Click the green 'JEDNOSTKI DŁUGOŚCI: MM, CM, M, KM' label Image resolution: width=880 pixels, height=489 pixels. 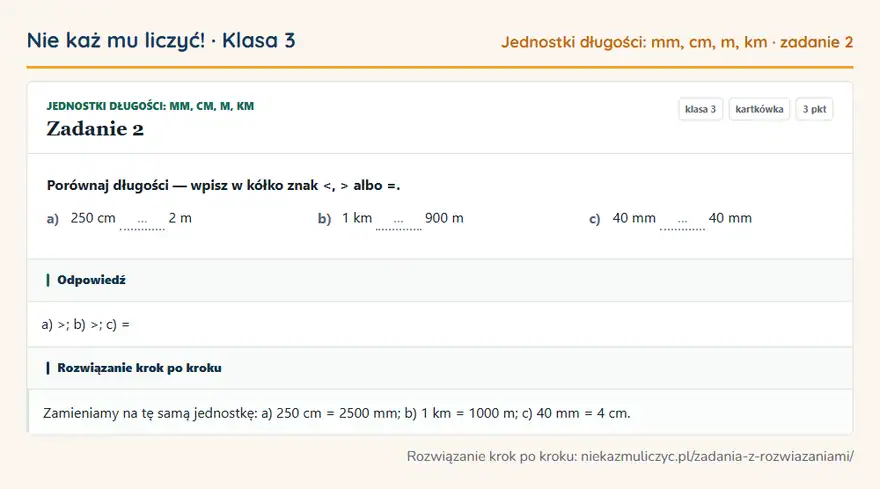(x=150, y=106)
